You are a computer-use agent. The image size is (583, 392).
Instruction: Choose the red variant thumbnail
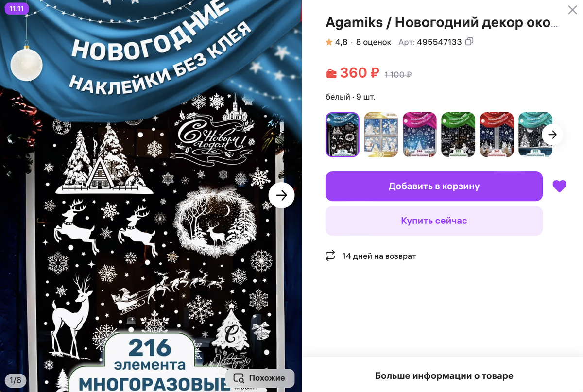click(x=497, y=135)
